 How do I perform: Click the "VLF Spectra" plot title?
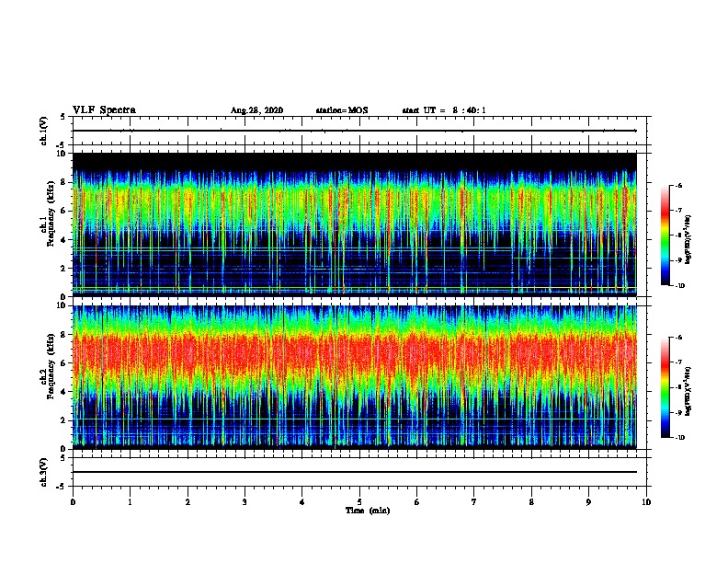[x=104, y=110]
